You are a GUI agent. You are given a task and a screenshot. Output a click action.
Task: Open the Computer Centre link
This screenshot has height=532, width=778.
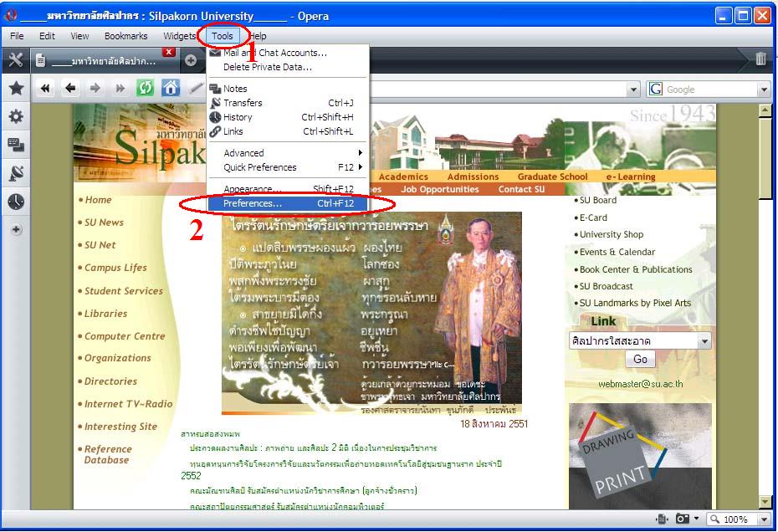pos(125,336)
